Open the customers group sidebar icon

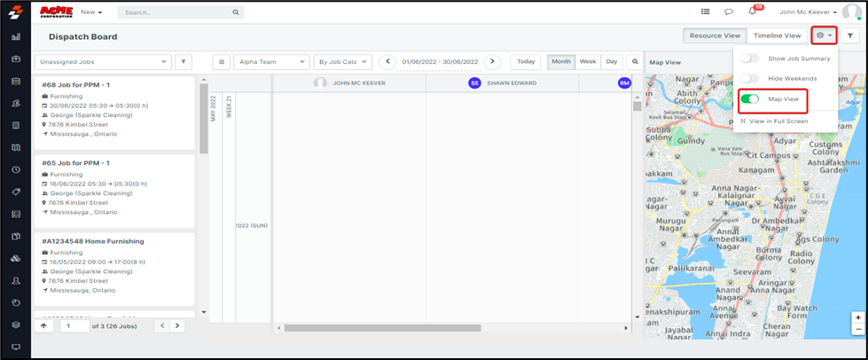[x=16, y=103]
